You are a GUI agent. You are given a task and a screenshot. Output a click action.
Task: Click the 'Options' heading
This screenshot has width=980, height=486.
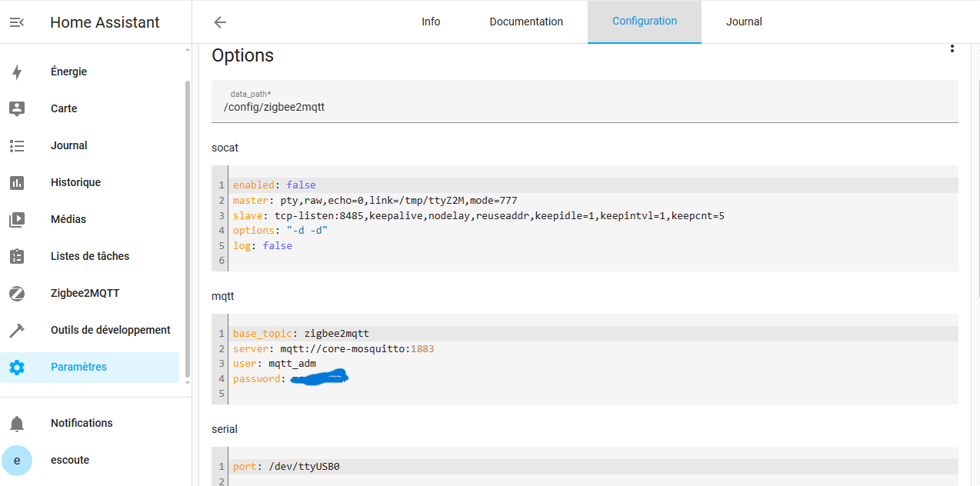243,55
